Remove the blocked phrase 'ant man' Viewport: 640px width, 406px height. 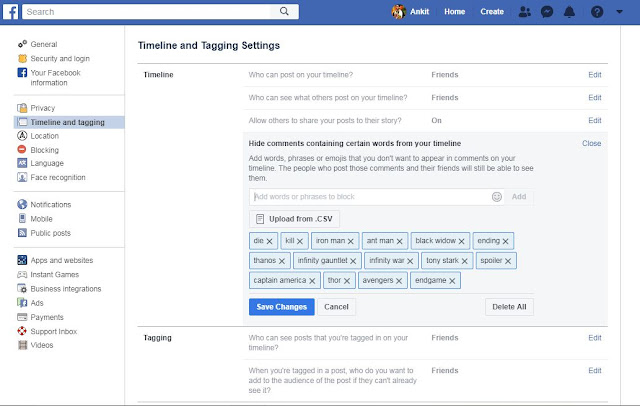(x=400, y=241)
